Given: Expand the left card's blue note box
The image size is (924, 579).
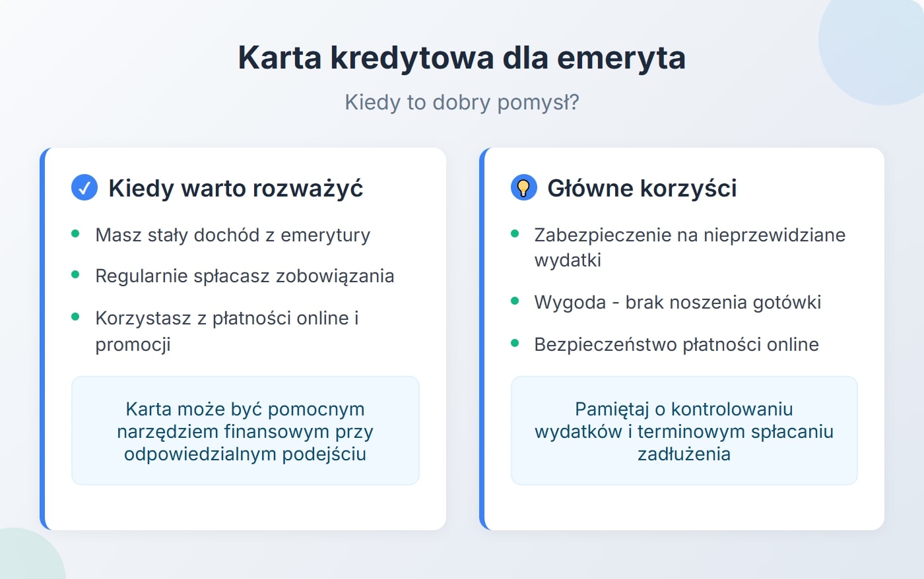Looking at the screenshot, I should click(245, 431).
